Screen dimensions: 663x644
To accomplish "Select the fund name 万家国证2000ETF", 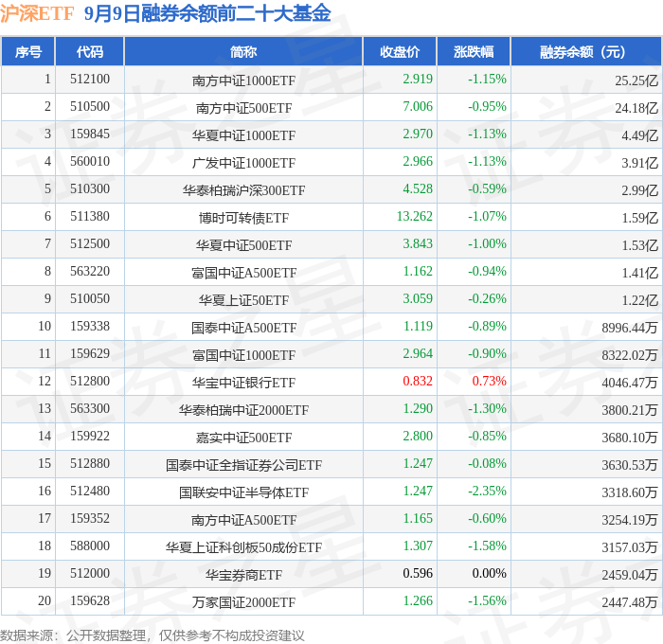I will pyautogui.click(x=243, y=602).
